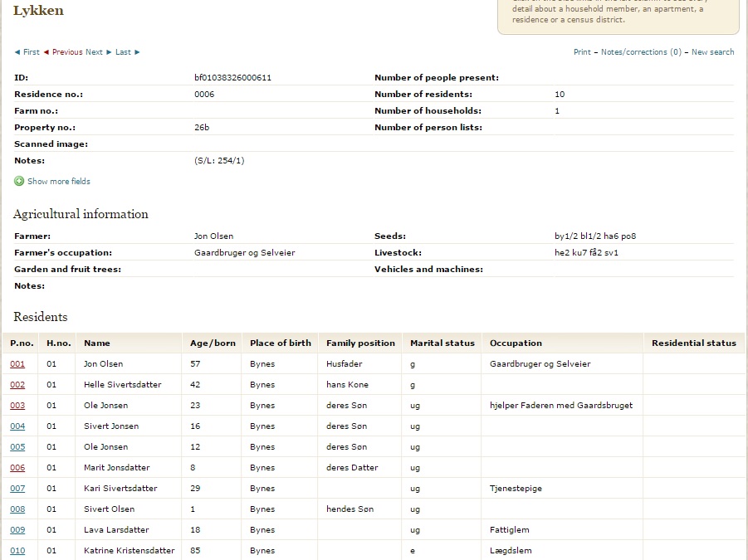This screenshot has height=560, width=748.
Task: Click the green plus Show more fields icon
Action: tap(19, 181)
